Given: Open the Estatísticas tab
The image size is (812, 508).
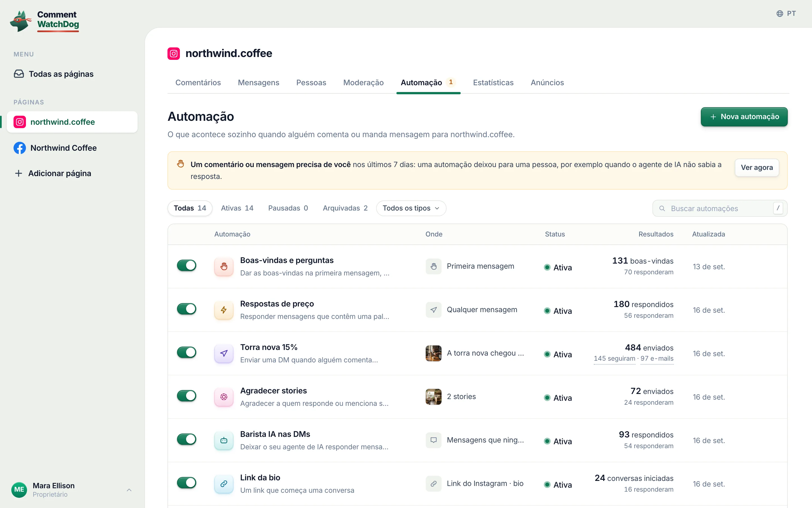Looking at the screenshot, I should tap(493, 83).
